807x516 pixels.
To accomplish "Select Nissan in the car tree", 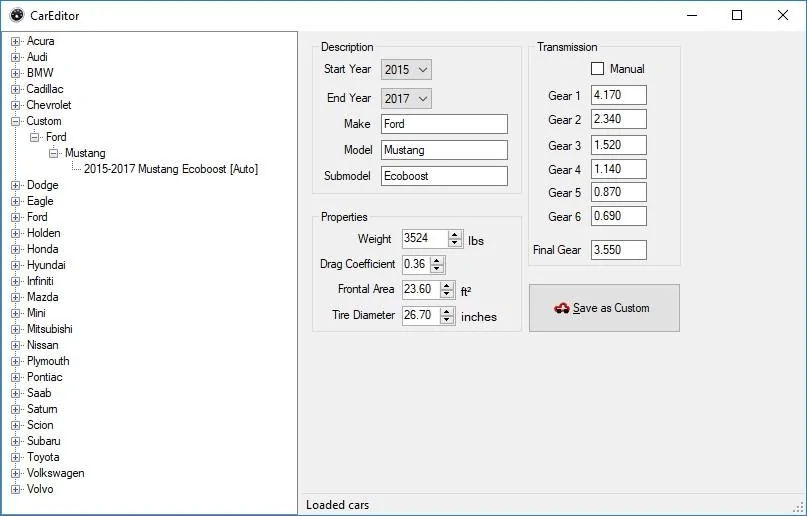I will (42, 345).
